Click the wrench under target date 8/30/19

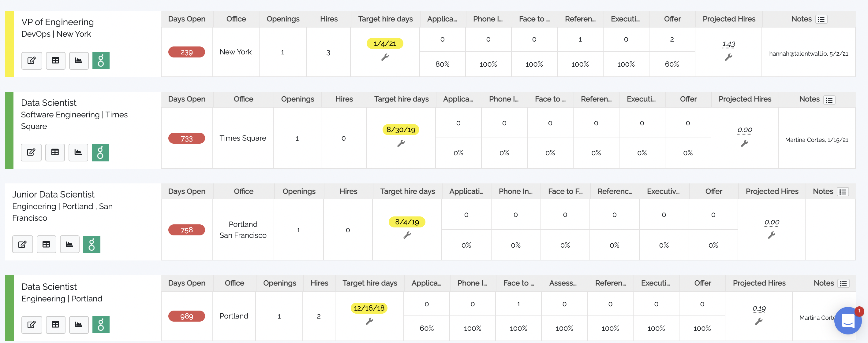point(401,144)
